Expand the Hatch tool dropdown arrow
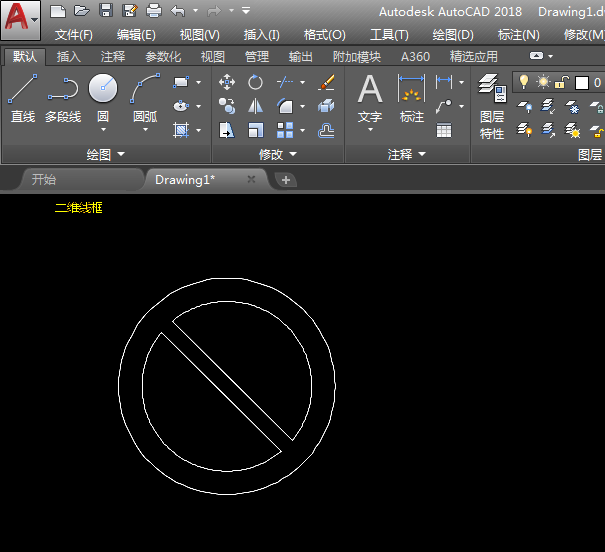 click(198, 130)
